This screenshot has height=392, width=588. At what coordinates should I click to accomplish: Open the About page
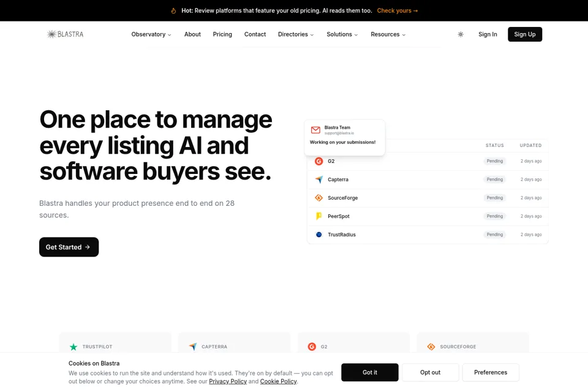tap(192, 34)
